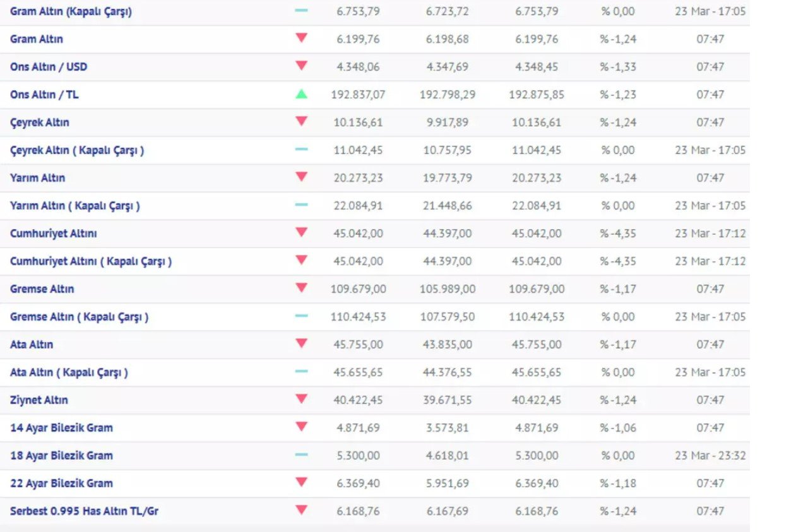Viewport: 808px width, 532px height.
Task: Click the down arrow icon for Gremse Altın
Action: pyautogui.click(x=301, y=288)
